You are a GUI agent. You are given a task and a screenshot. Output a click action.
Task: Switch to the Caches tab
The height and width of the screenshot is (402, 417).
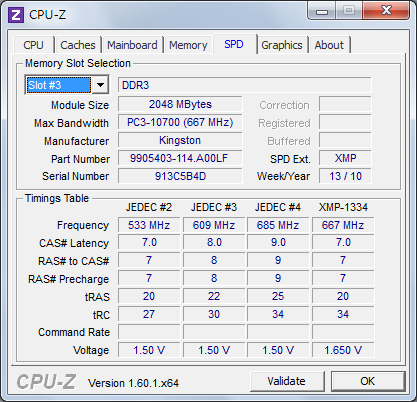[x=78, y=45]
